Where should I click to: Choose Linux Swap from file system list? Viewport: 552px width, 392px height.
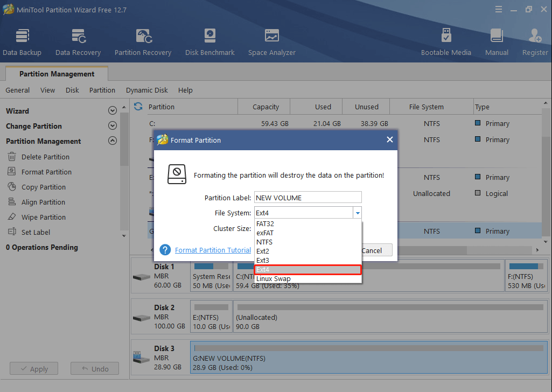308,279
